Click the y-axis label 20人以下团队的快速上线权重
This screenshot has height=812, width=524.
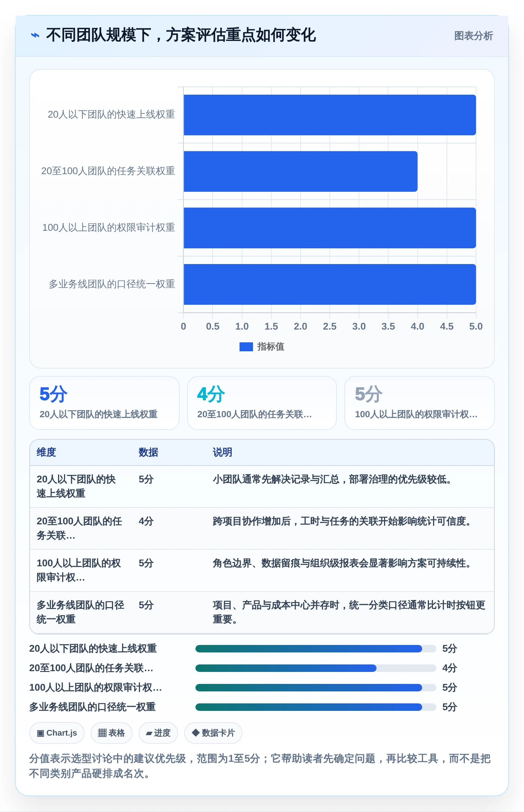click(111, 115)
